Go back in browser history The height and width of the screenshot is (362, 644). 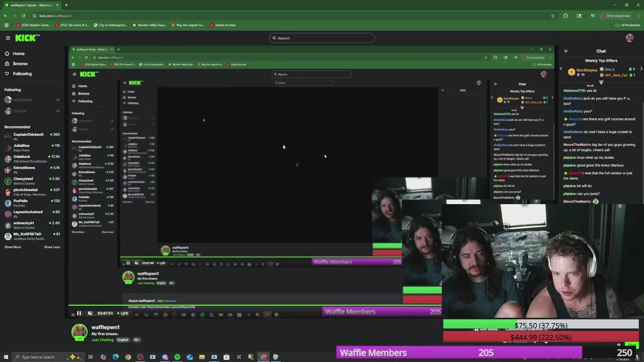point(6,16)
